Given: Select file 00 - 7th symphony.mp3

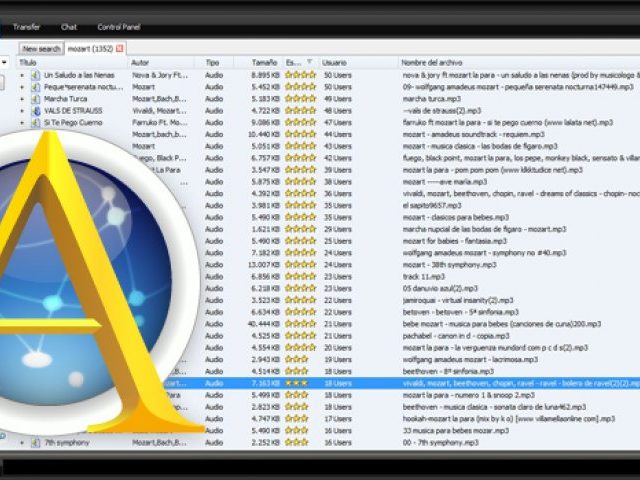Looking at the screenshot, I should (440, 442).
